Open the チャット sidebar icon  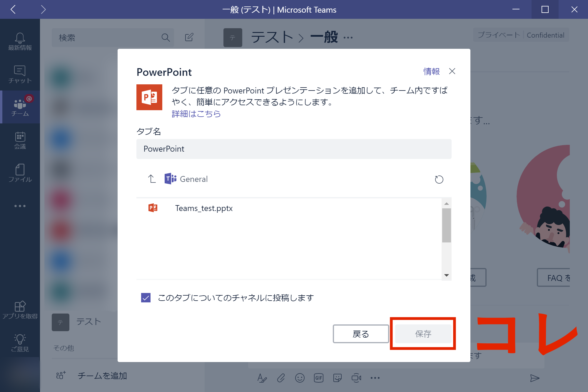click(20, 74)
